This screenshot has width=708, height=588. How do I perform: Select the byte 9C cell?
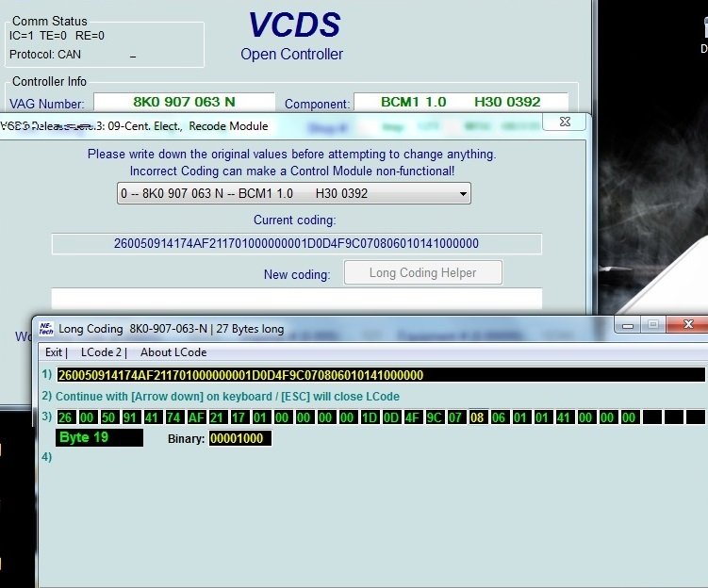point(434,417)
